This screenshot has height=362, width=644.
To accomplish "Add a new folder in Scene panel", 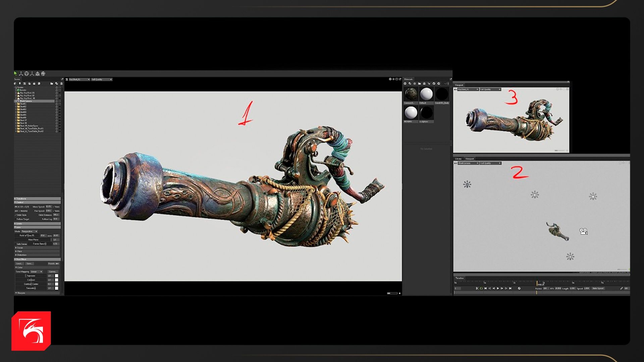I will click(x=52, y=83).
